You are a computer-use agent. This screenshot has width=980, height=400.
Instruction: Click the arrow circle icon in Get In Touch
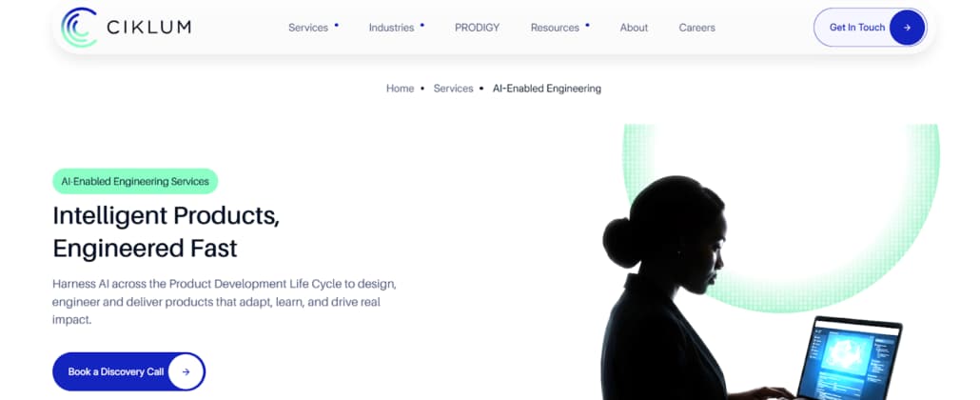[x=907, y=28]
